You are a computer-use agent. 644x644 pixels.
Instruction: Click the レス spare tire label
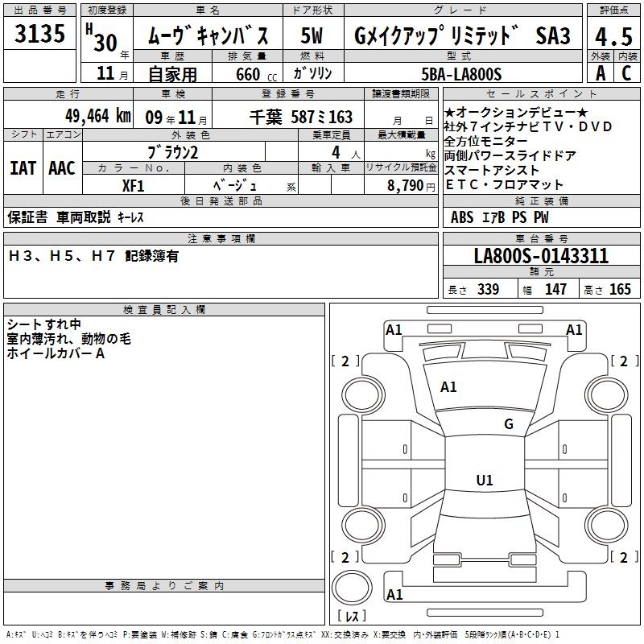click(x=352, y=616)
